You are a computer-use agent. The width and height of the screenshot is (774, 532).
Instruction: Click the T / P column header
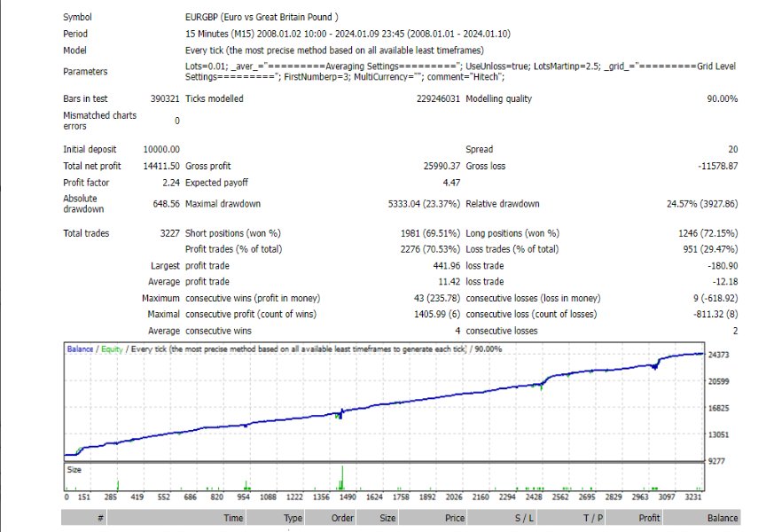(x=592, y=518)
